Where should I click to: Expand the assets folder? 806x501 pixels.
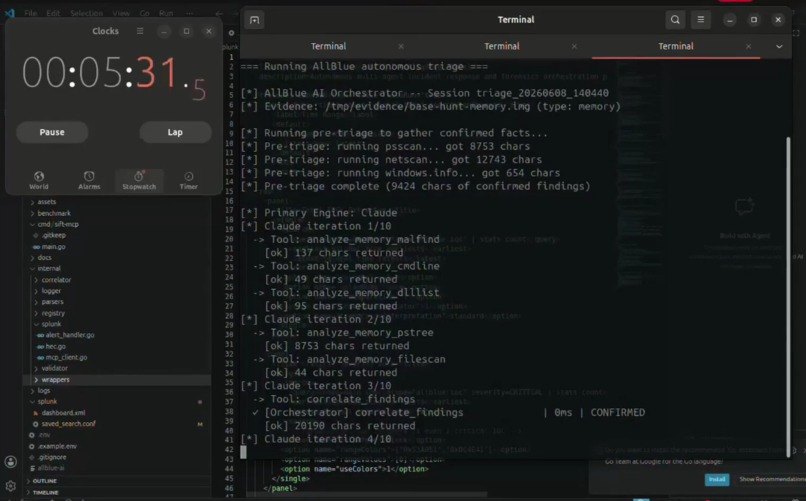32,202
